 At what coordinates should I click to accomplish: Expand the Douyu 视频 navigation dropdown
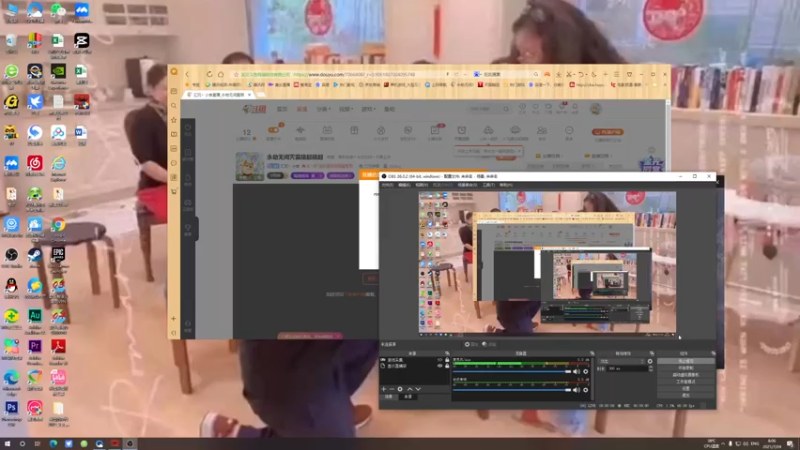(x=346, y=109)
